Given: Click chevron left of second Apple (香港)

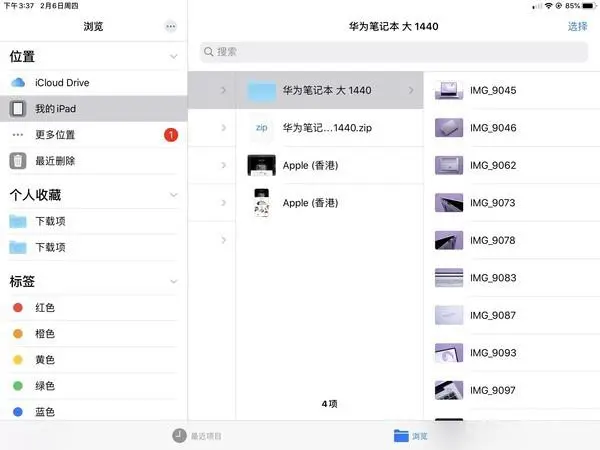Looking at the screenshot, I should coord(223,203).
